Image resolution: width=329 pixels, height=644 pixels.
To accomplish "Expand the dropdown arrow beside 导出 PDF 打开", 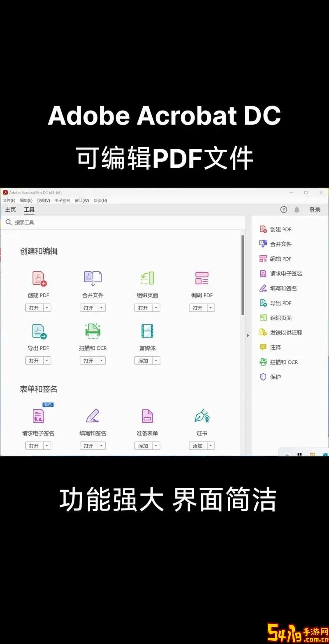I will coord(47,361).
